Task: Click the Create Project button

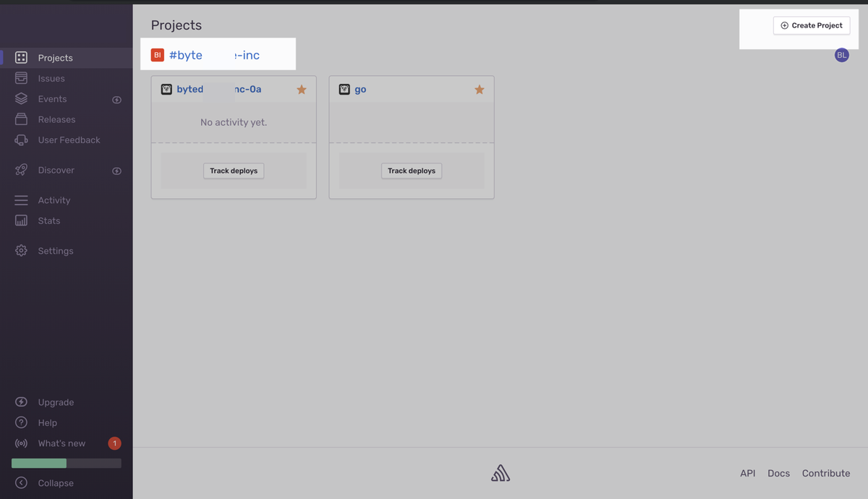Action: click(x=811, y=25)
